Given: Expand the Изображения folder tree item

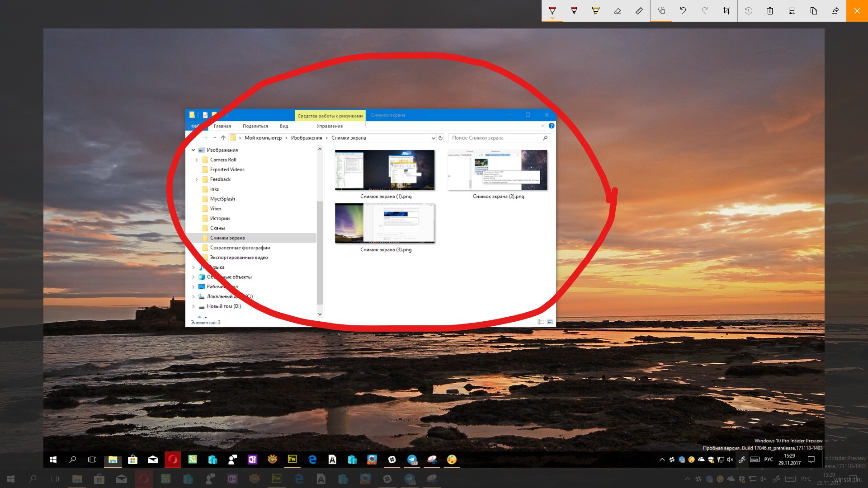Looking at the screenshot, I should pyautogui.click(x=193, y=150).
